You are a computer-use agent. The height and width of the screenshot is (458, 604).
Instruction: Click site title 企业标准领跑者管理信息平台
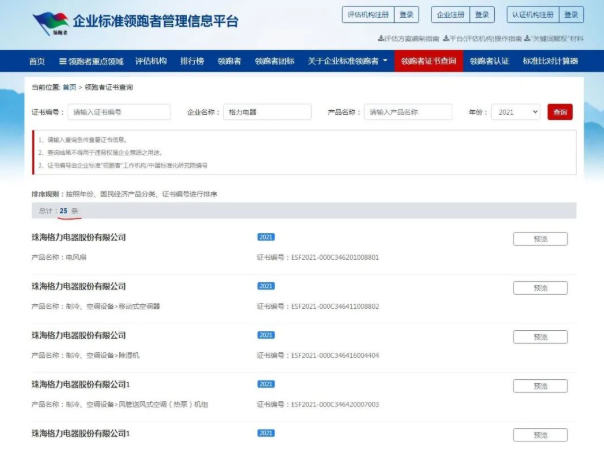tap(156, 21)
